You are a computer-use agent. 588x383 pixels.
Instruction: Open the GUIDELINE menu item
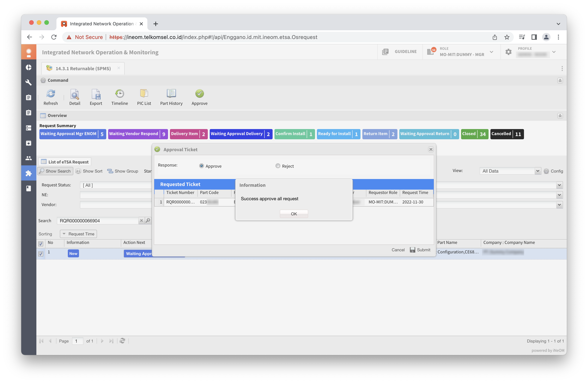point(400,52)
